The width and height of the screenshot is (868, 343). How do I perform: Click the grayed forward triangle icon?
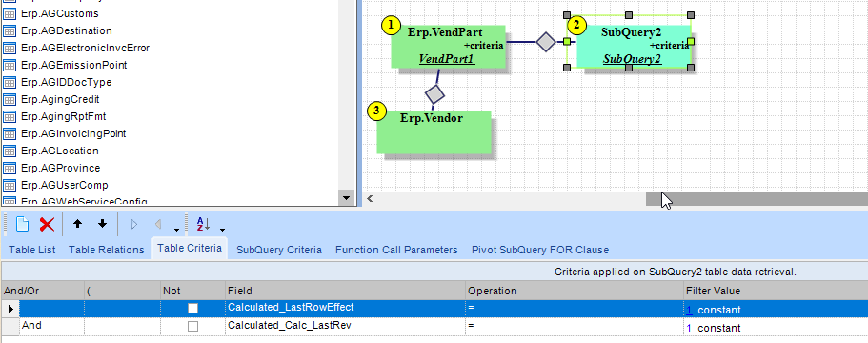(133, 224)
